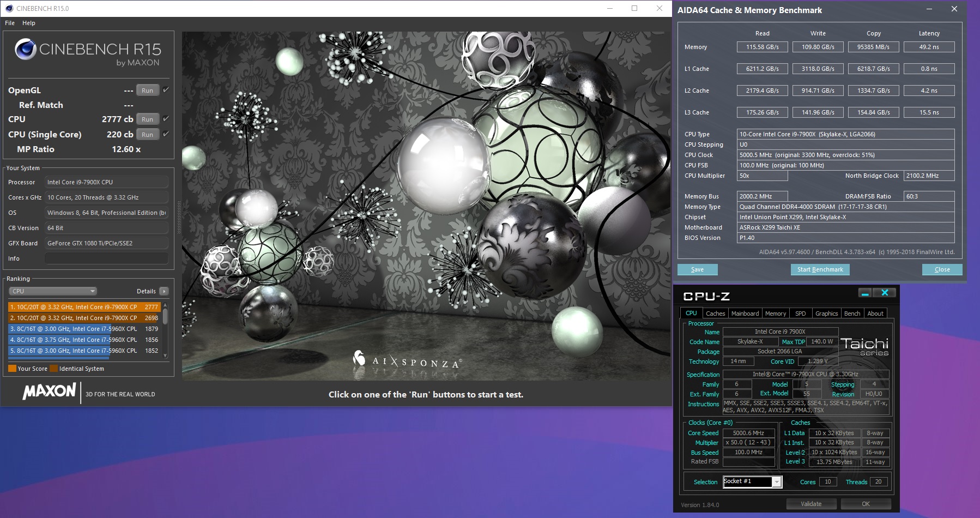Click the L1 Cache Read value "6211.2 GB/s"

pyautogui.click(x=762, y=69)
